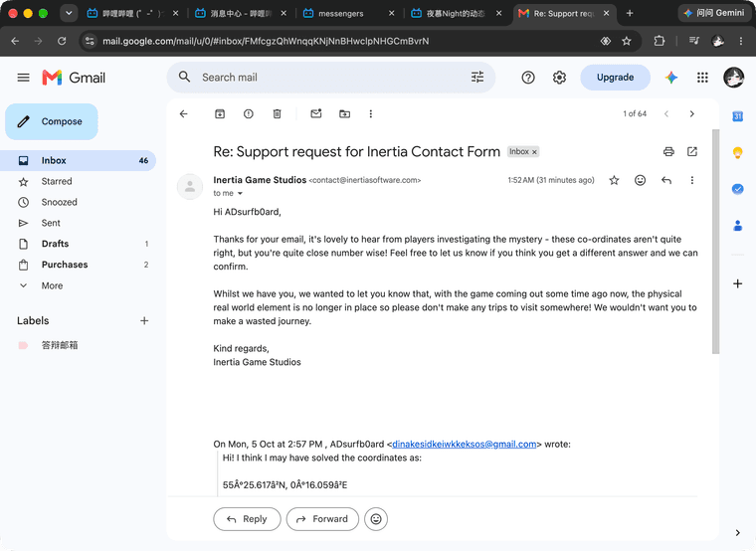Image resolution: width=756 pixels, height=551 pixels.
Task: Open Gmail settings gear
Action: pos(559,78)
